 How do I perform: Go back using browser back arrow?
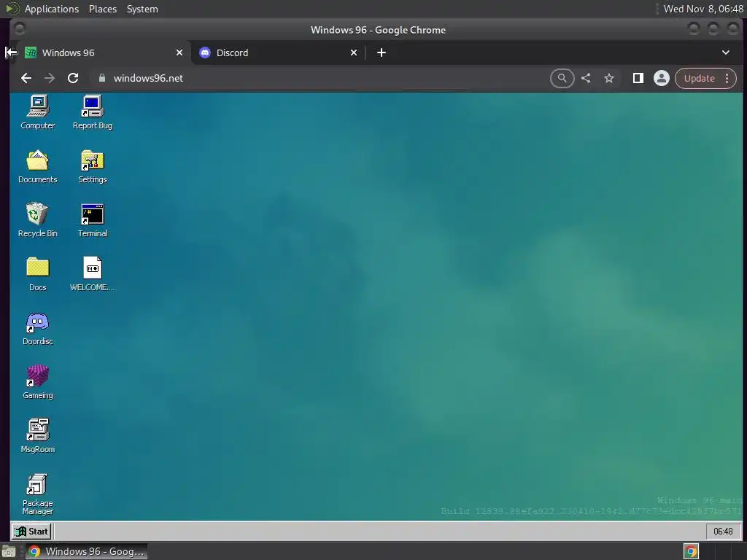point(26,78)
